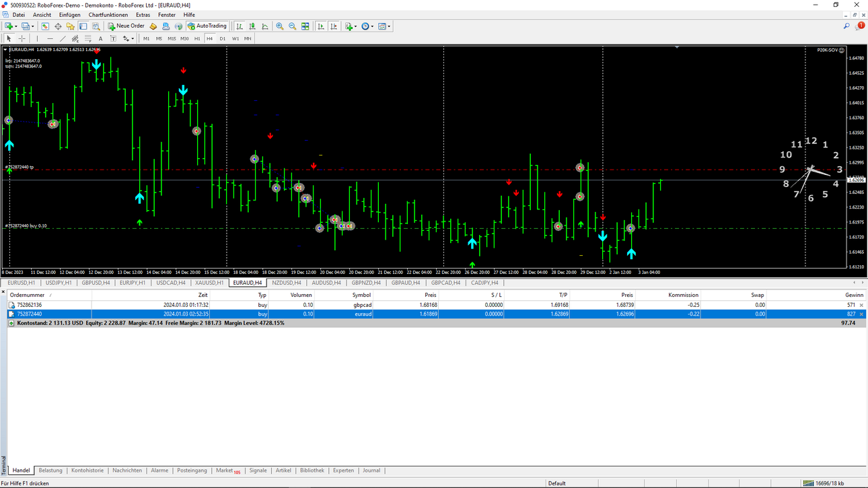This screenshot has height=488, width=868.
Task: Select the text tool A
Action: tap(100, 38)
